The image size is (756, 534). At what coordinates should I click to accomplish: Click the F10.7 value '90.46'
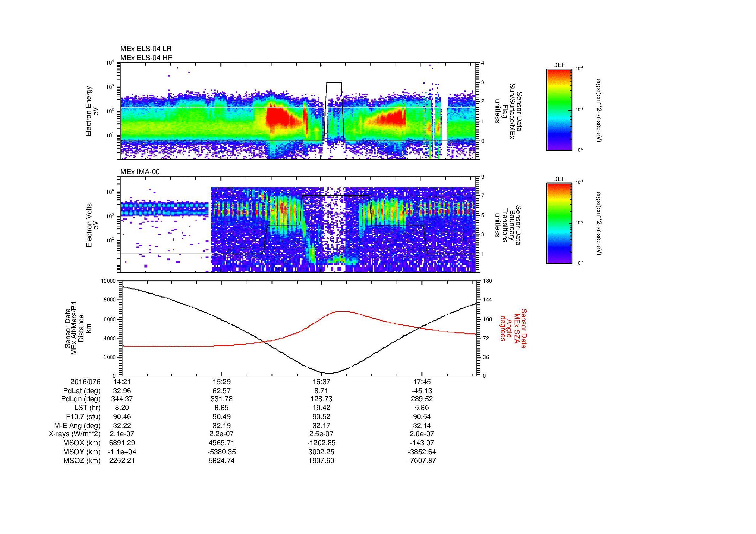tap(122, 417)
